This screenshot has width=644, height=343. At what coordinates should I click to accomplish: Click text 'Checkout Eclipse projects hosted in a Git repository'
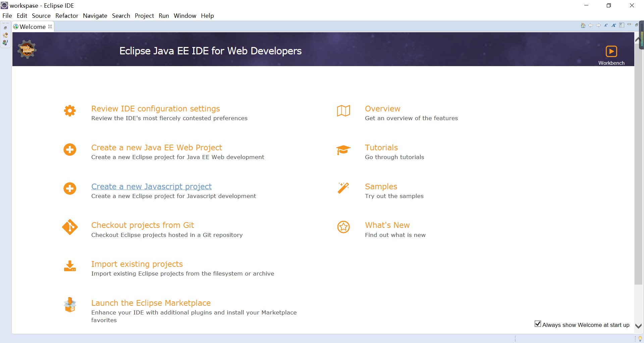pos(167,235)
